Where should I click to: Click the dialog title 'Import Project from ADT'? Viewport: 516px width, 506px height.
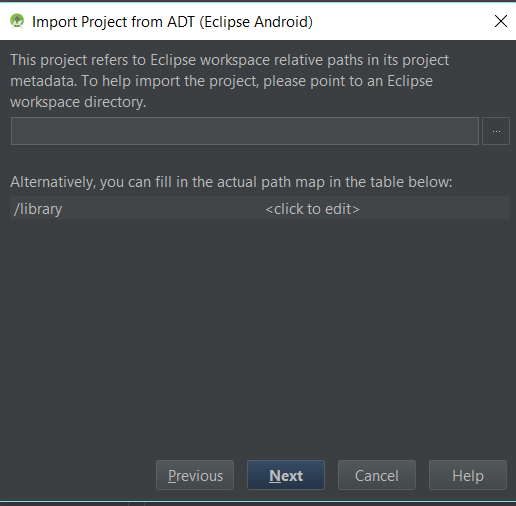[x=172, y=22]
